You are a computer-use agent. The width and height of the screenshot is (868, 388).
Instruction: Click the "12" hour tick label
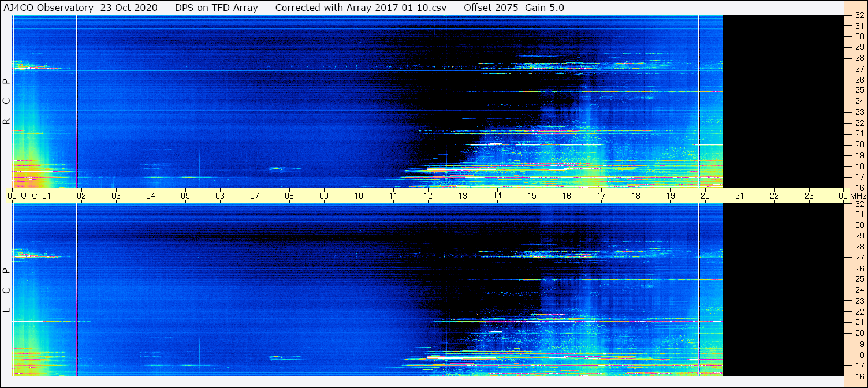tap(428, 196)
